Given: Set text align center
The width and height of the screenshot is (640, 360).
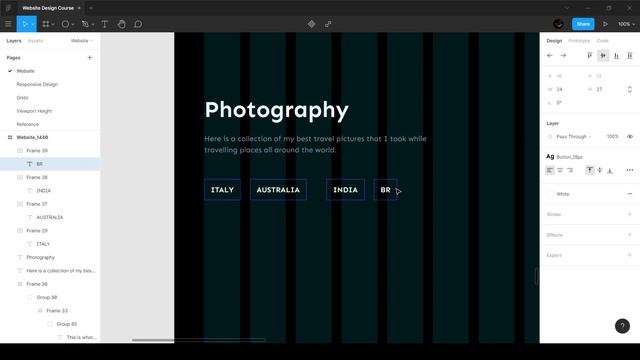Looking at the screenshot, I should click(560, 170).
